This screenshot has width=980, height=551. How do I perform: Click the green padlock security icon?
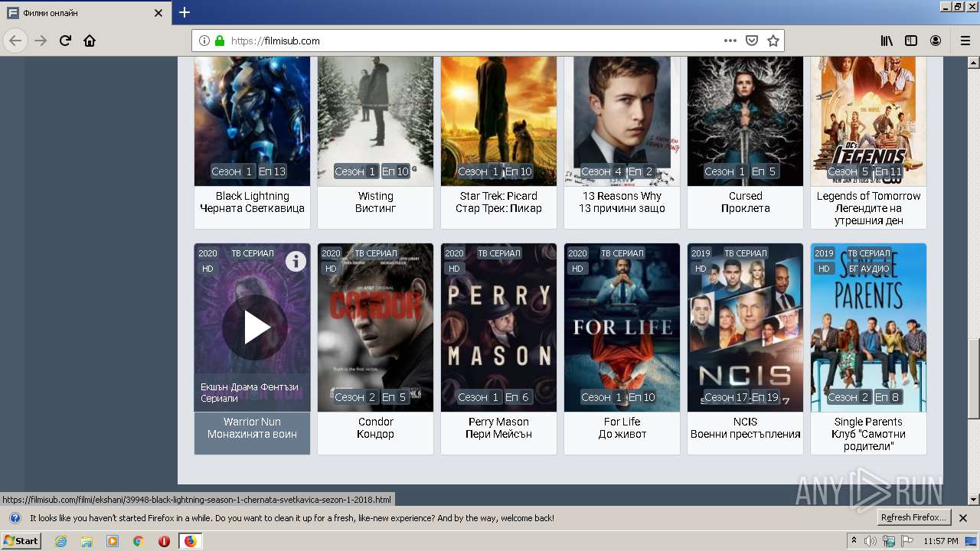click(x=220, y=41)
